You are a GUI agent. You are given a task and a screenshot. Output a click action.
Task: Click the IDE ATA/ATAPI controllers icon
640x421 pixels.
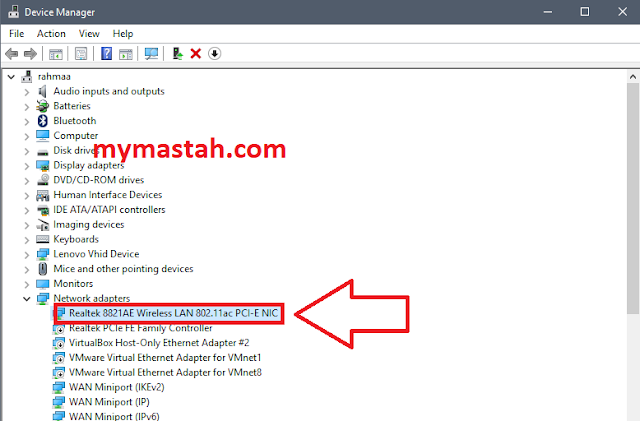42,209
